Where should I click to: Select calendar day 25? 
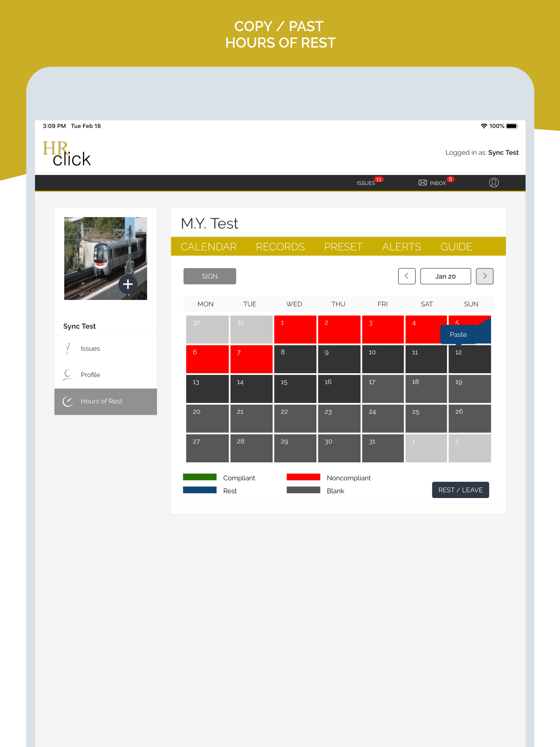(426, 418)
